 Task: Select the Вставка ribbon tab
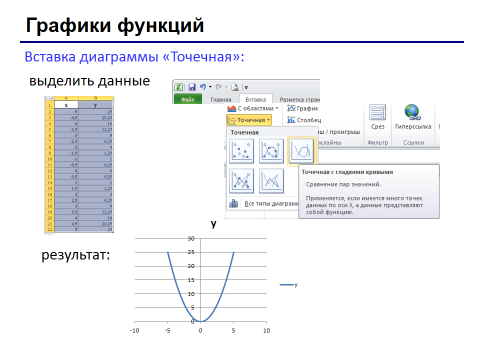[x=256, y=99]
